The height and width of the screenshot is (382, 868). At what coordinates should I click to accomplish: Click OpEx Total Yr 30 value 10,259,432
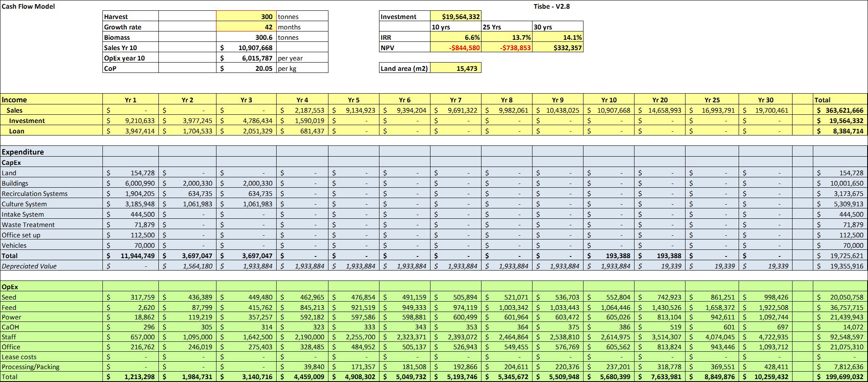tap(766, 377)
